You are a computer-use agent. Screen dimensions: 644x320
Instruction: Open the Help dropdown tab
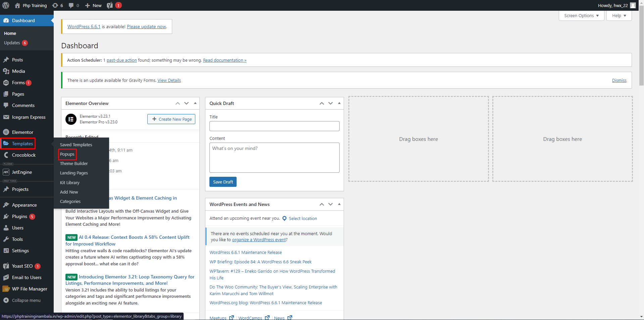click(x=619, y=16)
